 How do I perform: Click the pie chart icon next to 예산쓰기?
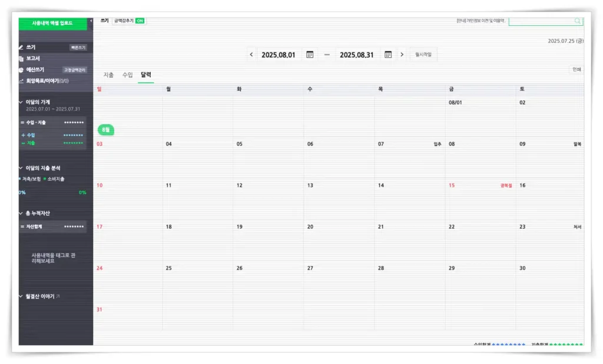pos(21,70)
